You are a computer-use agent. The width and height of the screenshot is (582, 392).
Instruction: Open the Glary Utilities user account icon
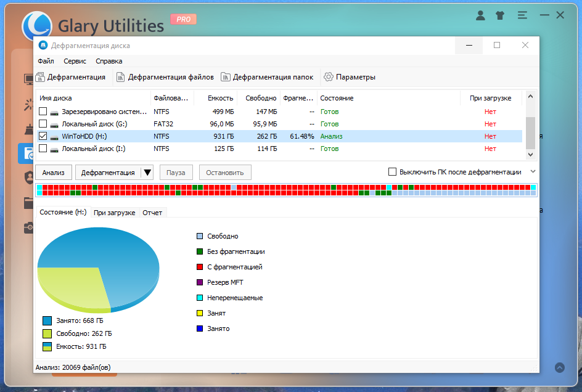pos(480,15)
